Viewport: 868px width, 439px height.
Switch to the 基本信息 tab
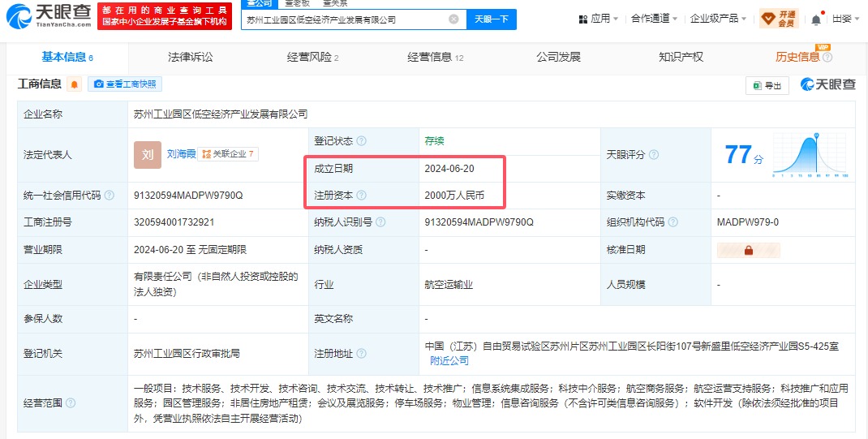pos(67,57)
